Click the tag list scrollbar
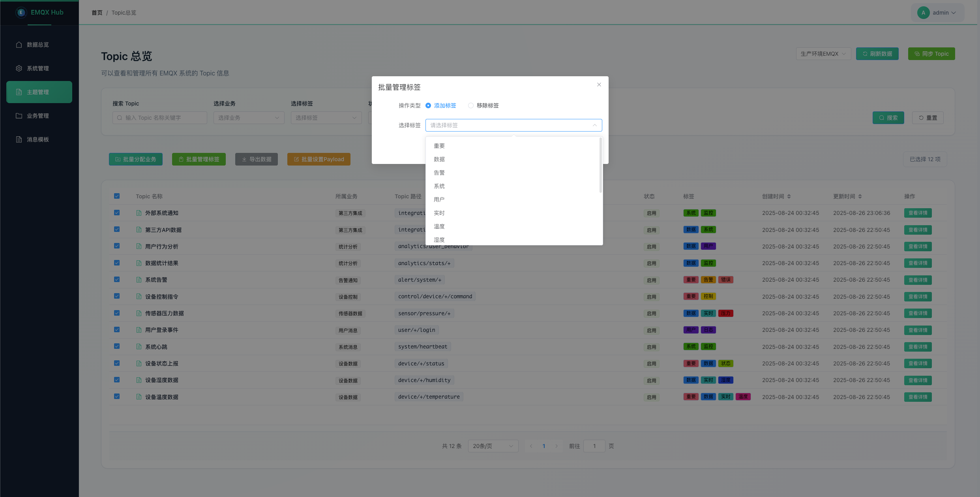Viewport: 980px width, 497px height. pos(600,166)
